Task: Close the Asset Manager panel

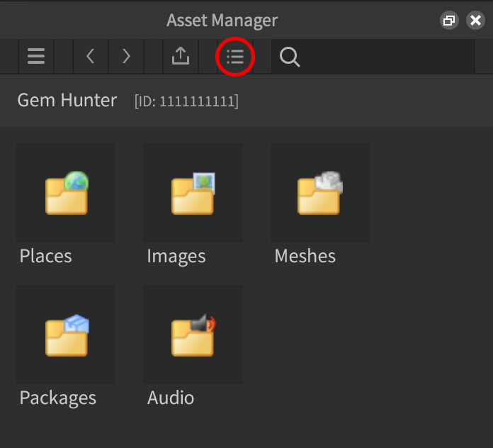Action: tap(475, 21)
